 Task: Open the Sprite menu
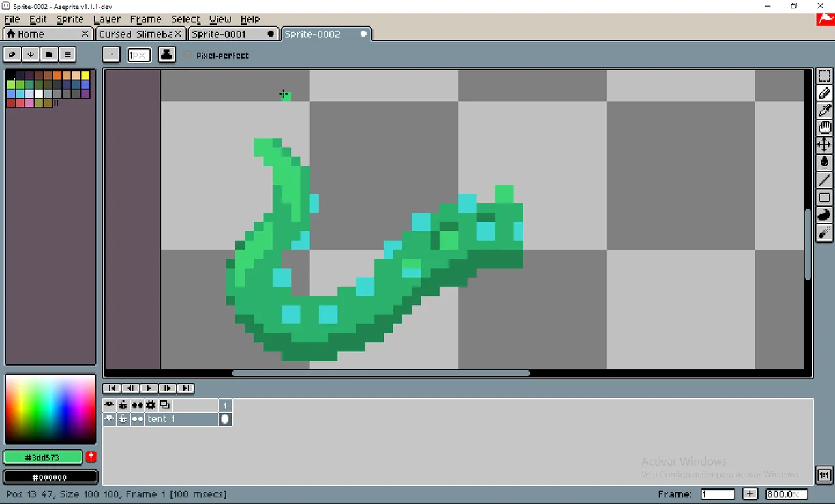point(70,19)
